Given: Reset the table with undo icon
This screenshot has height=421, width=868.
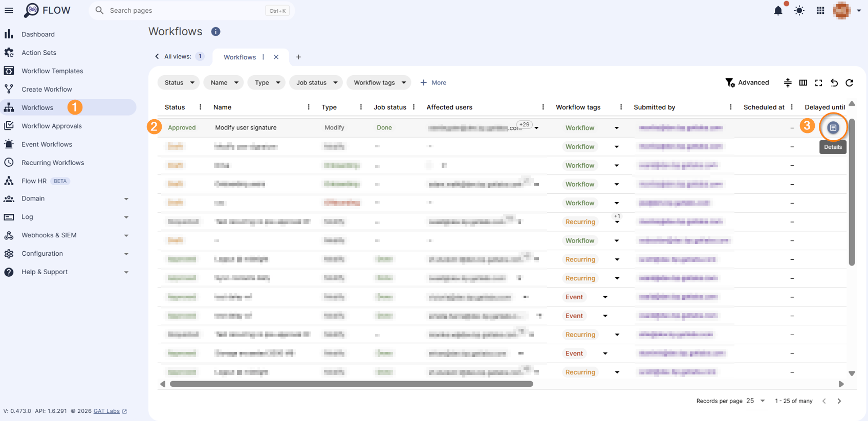Looking at the screenshot, I should coord(834,82).
